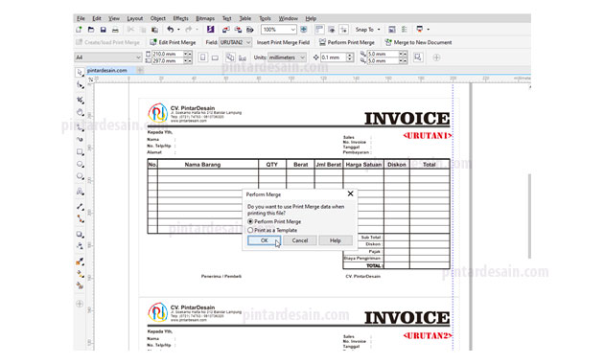Viewport: 604px width, 364px height.
Task: Select the Ellipse tool
Action: tap(80, 165)
